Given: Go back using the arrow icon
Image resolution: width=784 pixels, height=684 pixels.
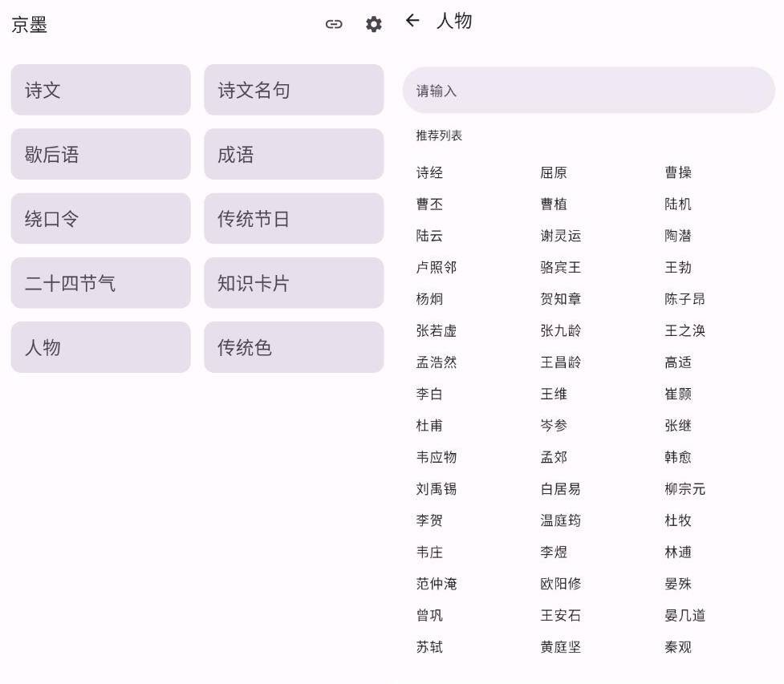Looking at the screenshot, I should (x=412, y=21).
